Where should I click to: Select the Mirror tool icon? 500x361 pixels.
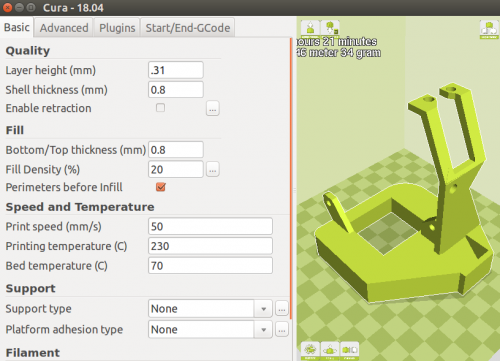(350, 351)
